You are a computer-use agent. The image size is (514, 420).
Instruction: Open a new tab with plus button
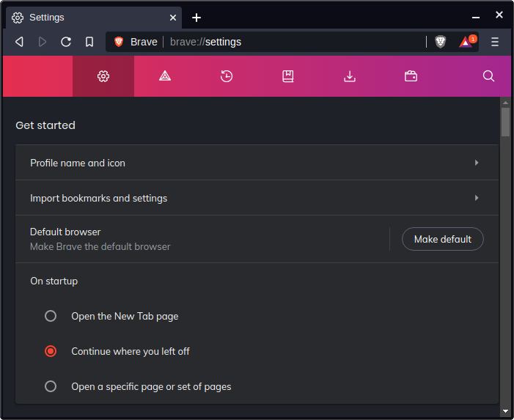pos(197,18)
